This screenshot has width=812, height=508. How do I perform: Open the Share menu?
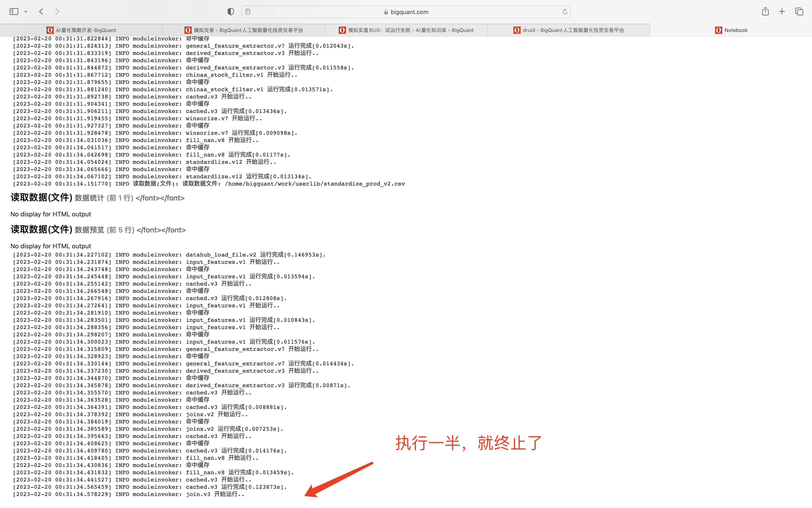(765, 11)
